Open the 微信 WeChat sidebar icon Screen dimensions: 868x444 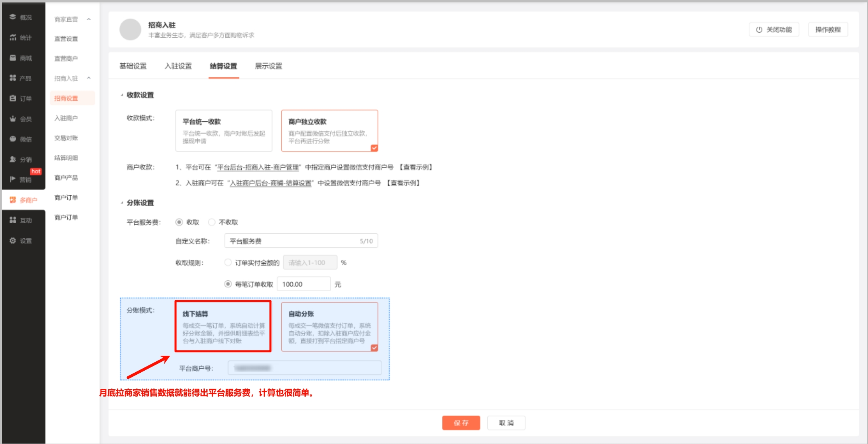13,139
